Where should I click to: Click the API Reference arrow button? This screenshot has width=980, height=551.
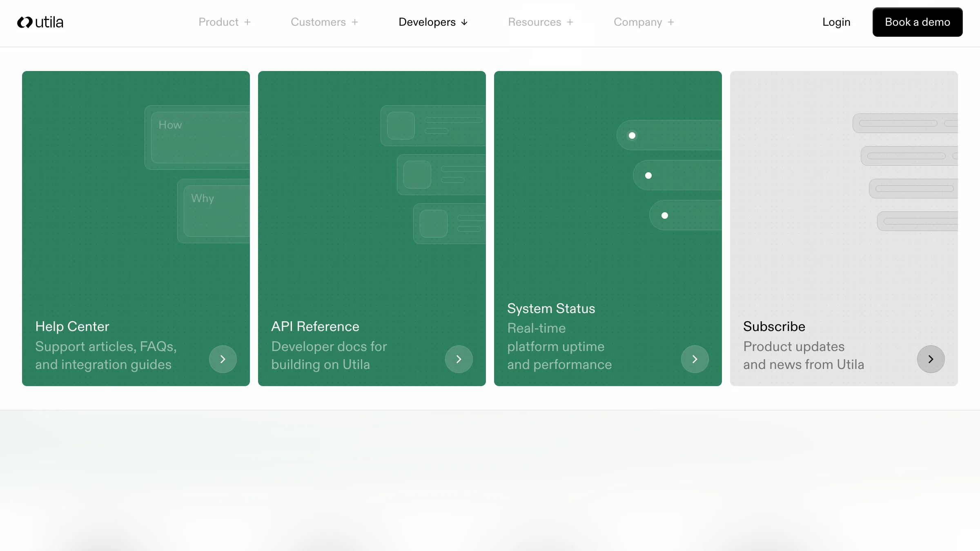459,359
